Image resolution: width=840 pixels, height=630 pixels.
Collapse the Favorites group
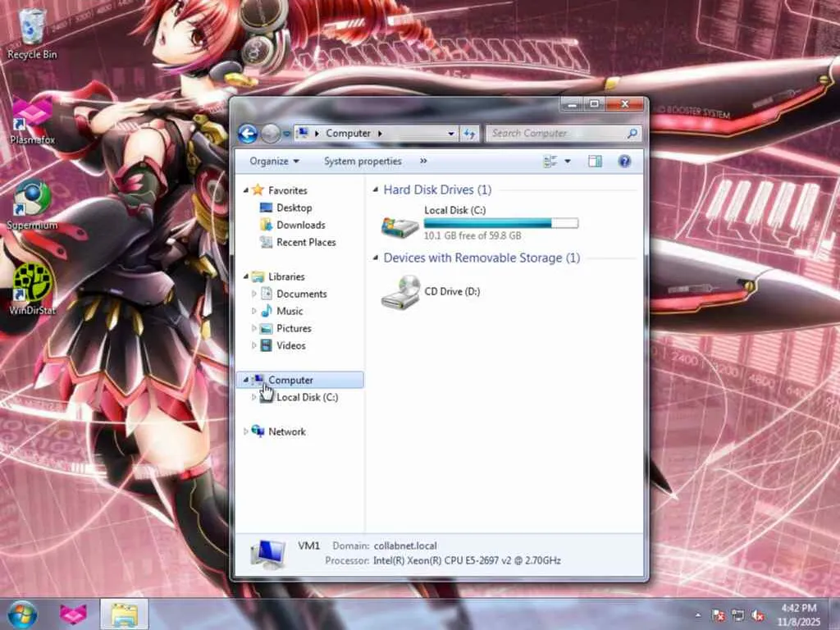pyautogui.click(x=246, y=190)
